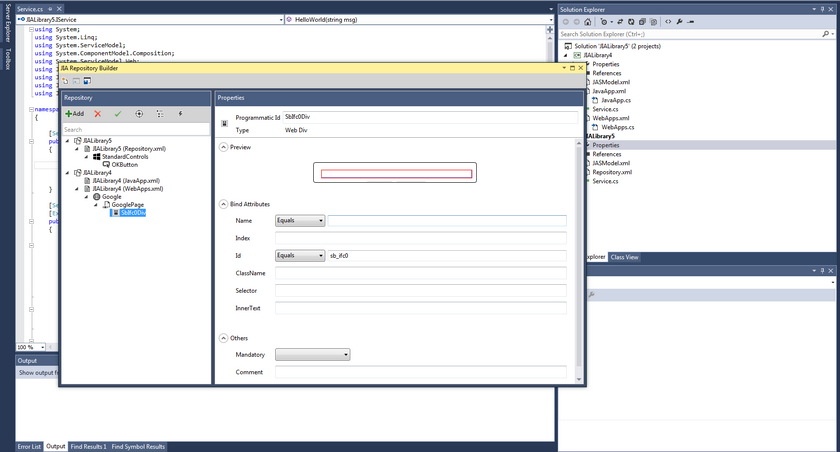Click the Programmatic Id text field
The height and width of the screenshot is (452, 840).
(x=431, y=117)
